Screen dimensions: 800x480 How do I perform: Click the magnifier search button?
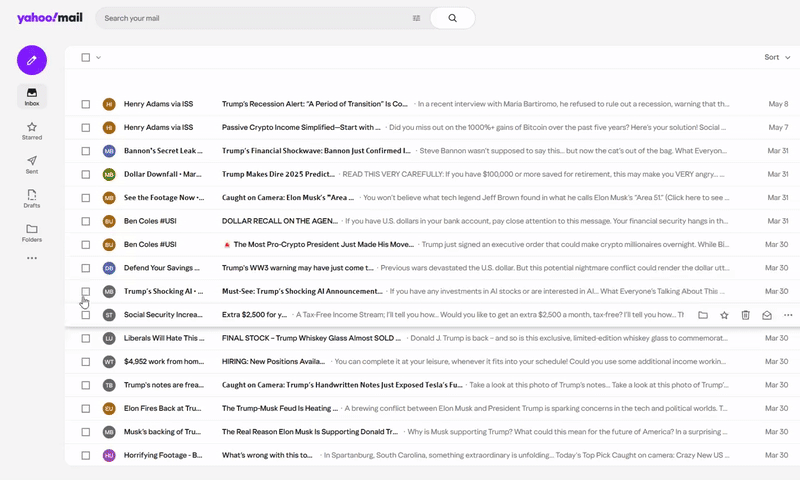click(x=453, y=18)
